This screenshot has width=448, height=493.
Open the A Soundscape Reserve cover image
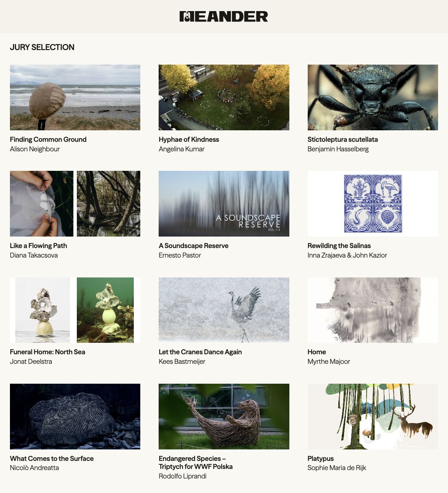pyautogui.click(x=224, y=204)
